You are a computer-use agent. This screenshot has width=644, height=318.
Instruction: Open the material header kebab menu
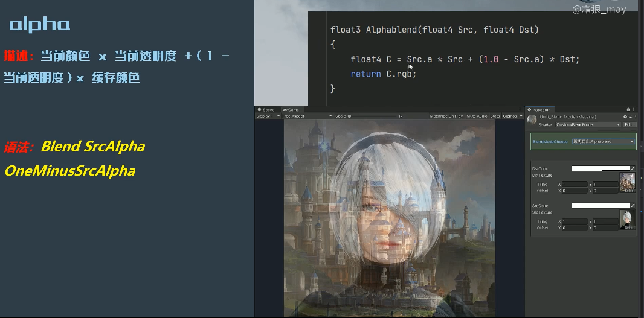634,117
